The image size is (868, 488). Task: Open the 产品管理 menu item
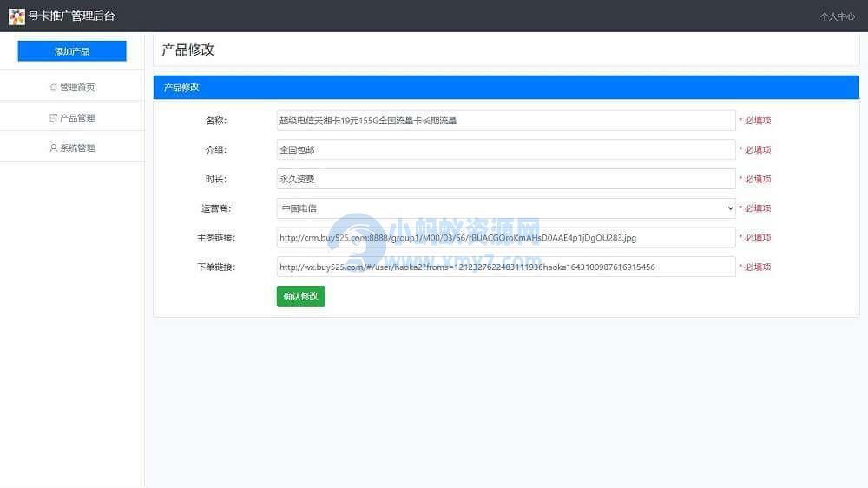pyautogui.click(x=72, y=118)
